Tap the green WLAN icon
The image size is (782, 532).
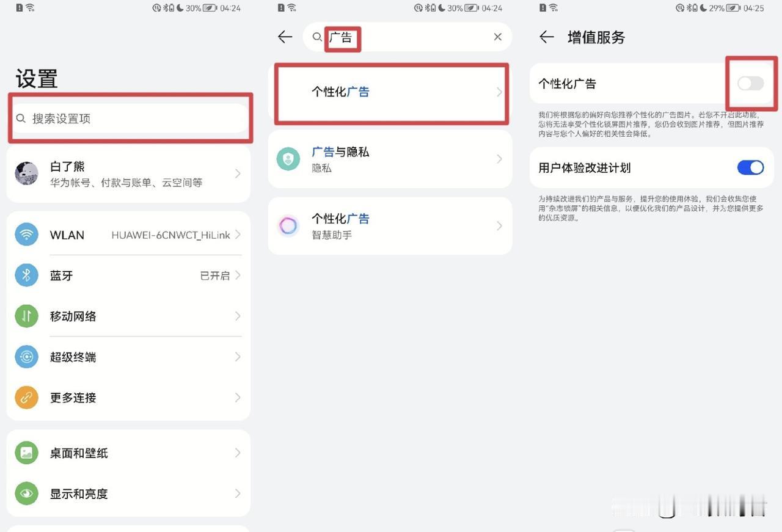pos(26,235)
